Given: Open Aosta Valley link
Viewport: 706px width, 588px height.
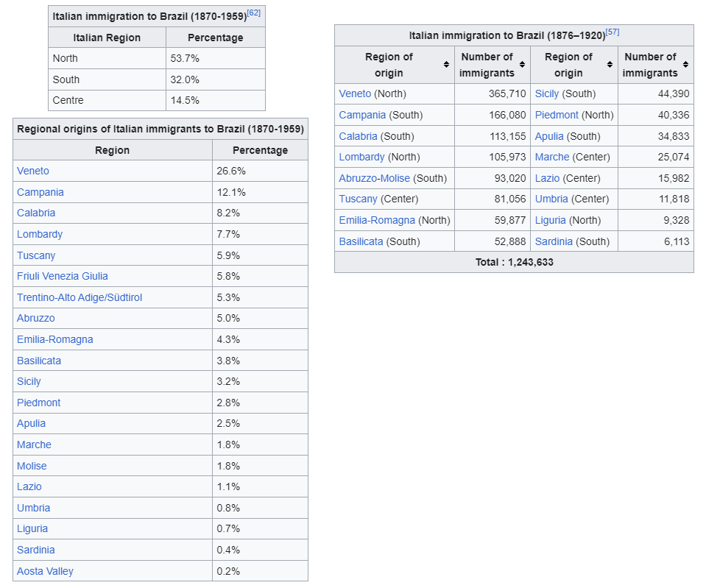Looking at the screenshot, I should pos(45,571).
